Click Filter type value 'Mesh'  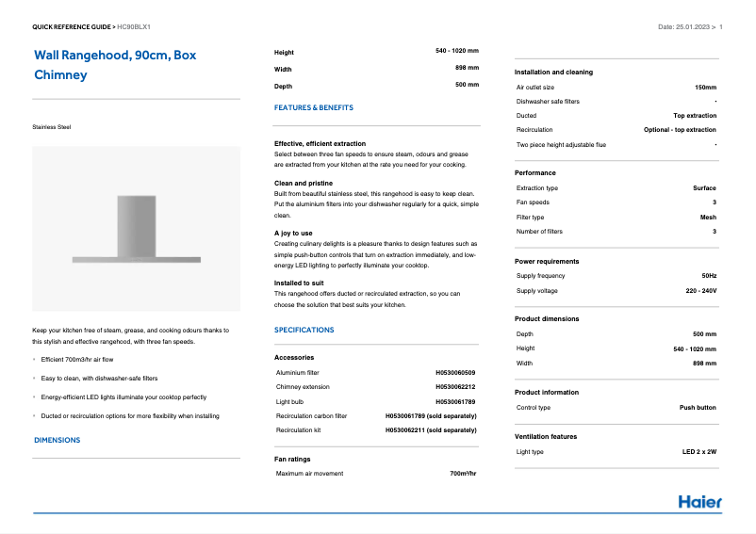[x=708, y=218]
